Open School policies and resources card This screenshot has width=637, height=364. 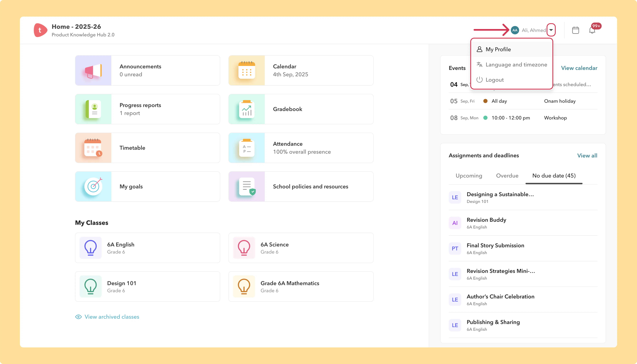301,186
